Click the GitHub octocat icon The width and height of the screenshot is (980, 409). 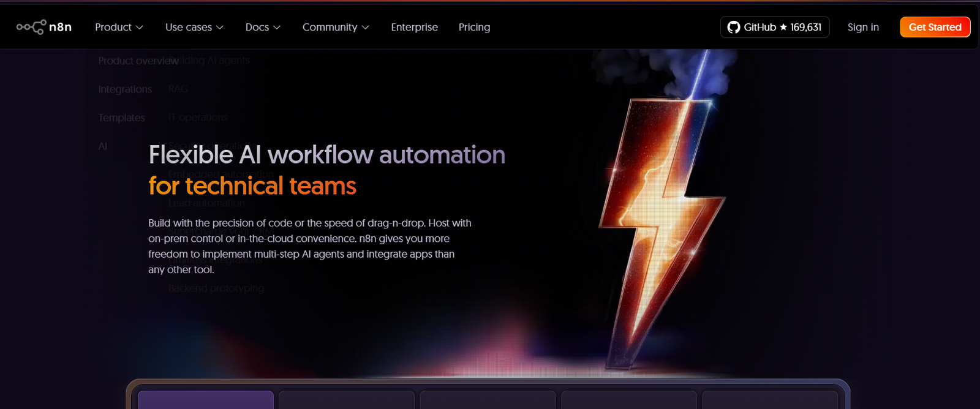pyautogui.click(x=733, y=27)
